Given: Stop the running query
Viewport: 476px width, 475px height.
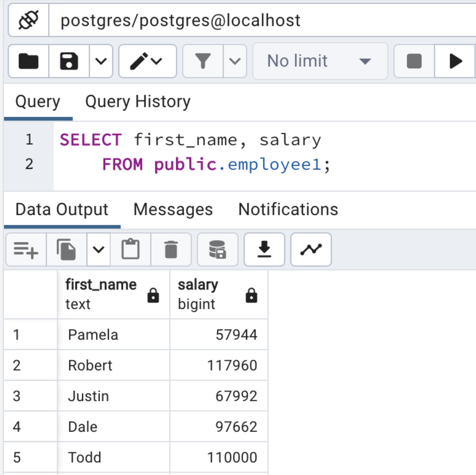Looking at the screenshot, I should (414, 61).
